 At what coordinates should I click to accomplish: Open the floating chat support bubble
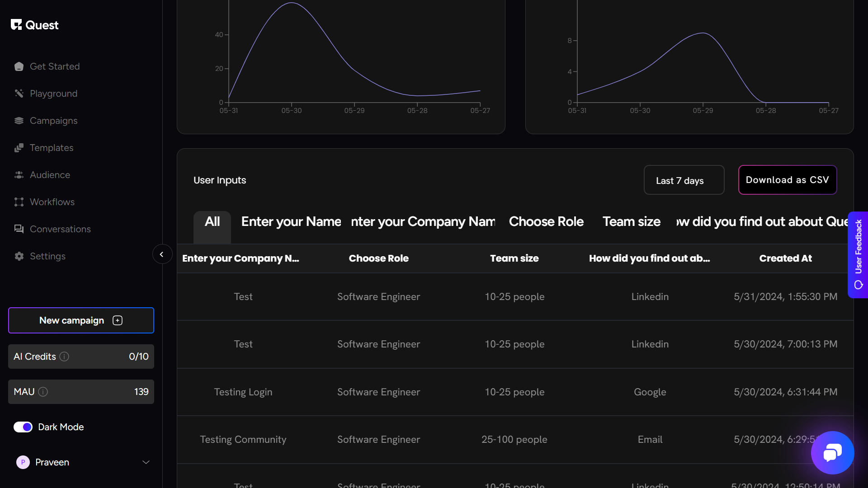(x=832, y=452)
